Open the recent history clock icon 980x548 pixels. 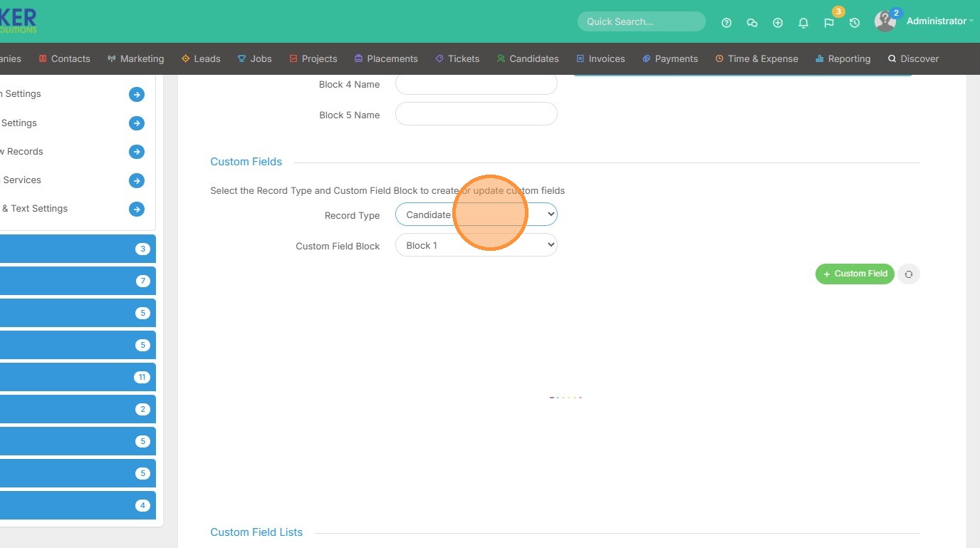pyautogui.click(x=855, y=23)
